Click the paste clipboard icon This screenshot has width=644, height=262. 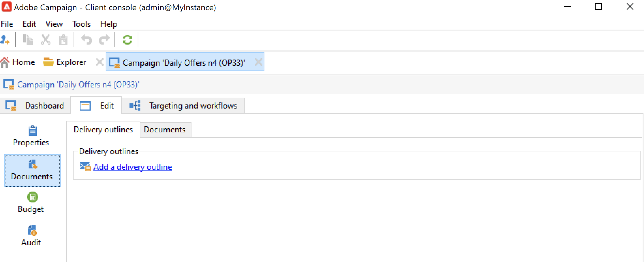[63, 40]
